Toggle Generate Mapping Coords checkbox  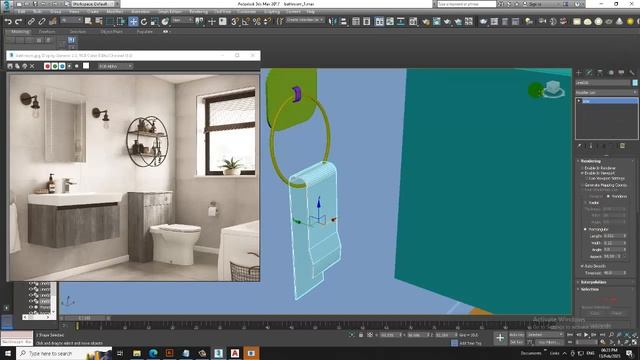pyautogui.click(x=582, y=185)
